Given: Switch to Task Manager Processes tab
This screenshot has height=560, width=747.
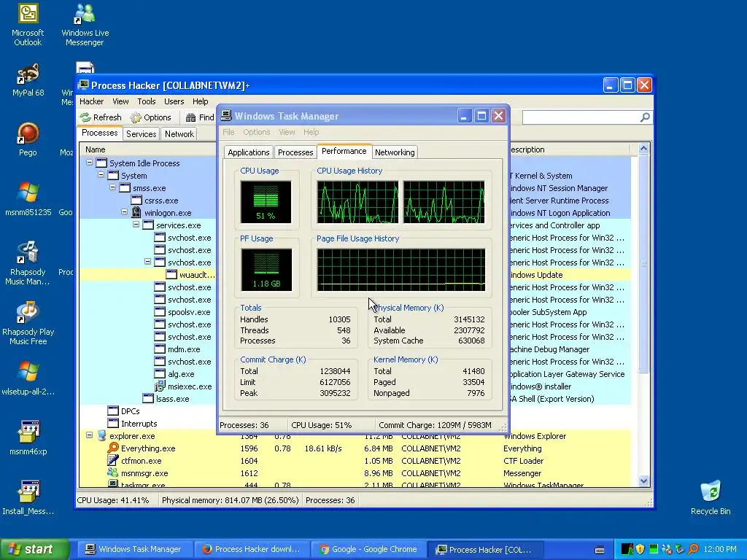Looking at the screenshot, I should pyautogui.click(x=295, y=152).
